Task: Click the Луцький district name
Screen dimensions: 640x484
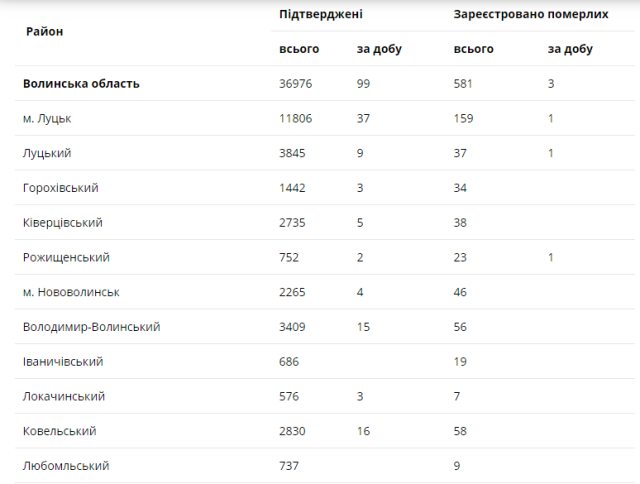Action: tap(47, 153)
